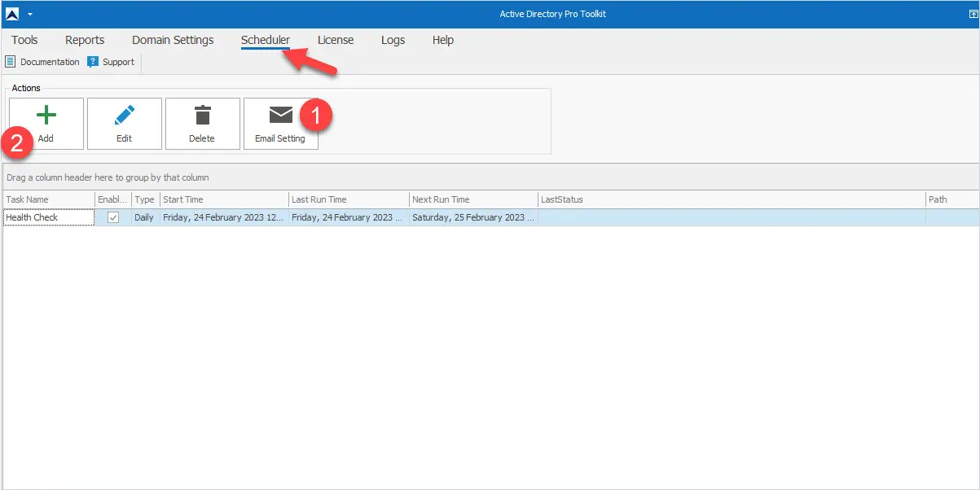Open quick access dropdown arrow in title bar

tap(30, 14)
